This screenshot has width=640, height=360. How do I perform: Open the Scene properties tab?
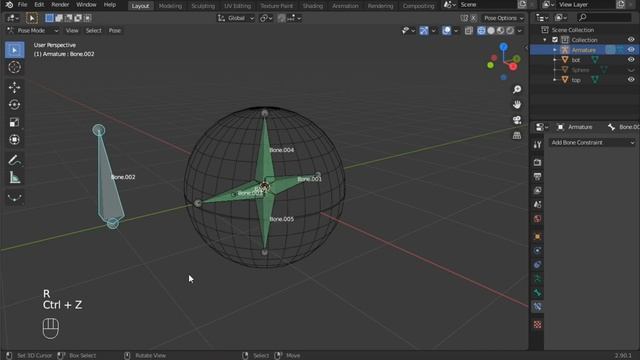[x=538, y=204]
